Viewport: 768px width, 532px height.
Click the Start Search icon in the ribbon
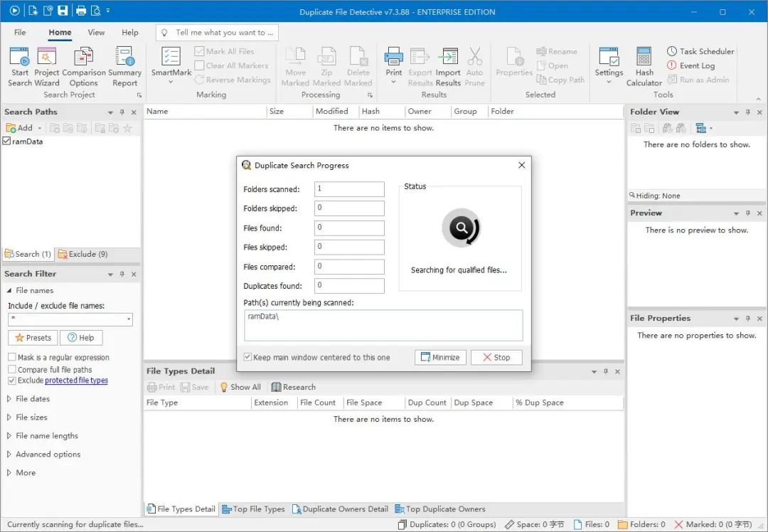point(20,57)
